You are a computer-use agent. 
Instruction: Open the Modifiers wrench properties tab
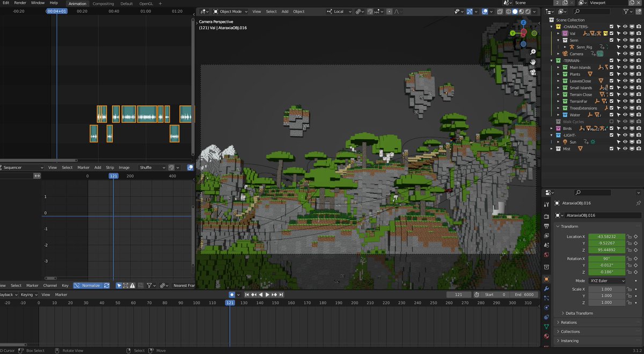pyautogui.click(x=546, y=288)
